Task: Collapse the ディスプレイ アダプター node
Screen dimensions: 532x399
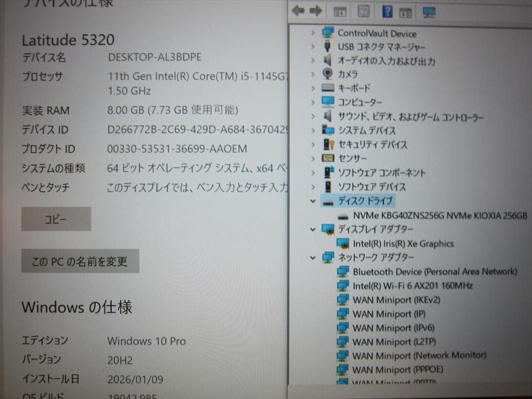Action: [x=313, y=230]
